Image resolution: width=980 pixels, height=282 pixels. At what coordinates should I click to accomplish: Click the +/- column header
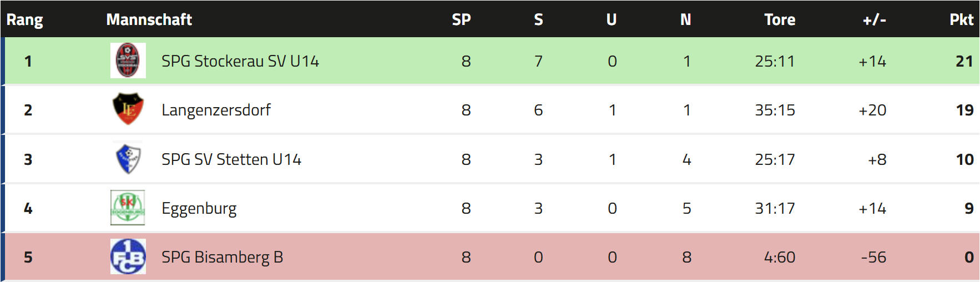(874, 19)
